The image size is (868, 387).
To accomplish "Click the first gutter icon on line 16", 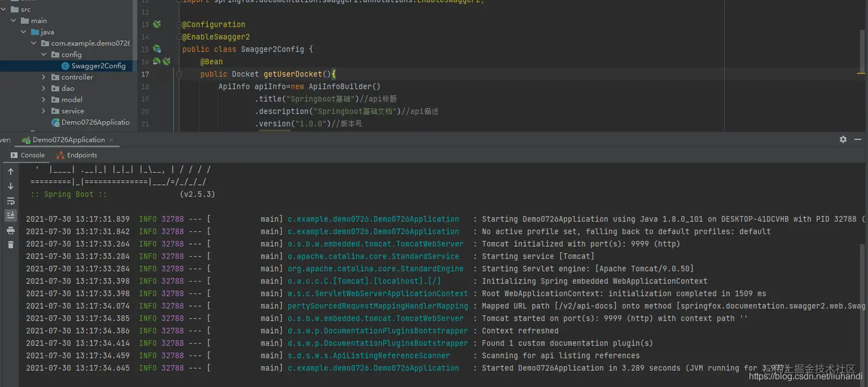I will tap(156, 61).
